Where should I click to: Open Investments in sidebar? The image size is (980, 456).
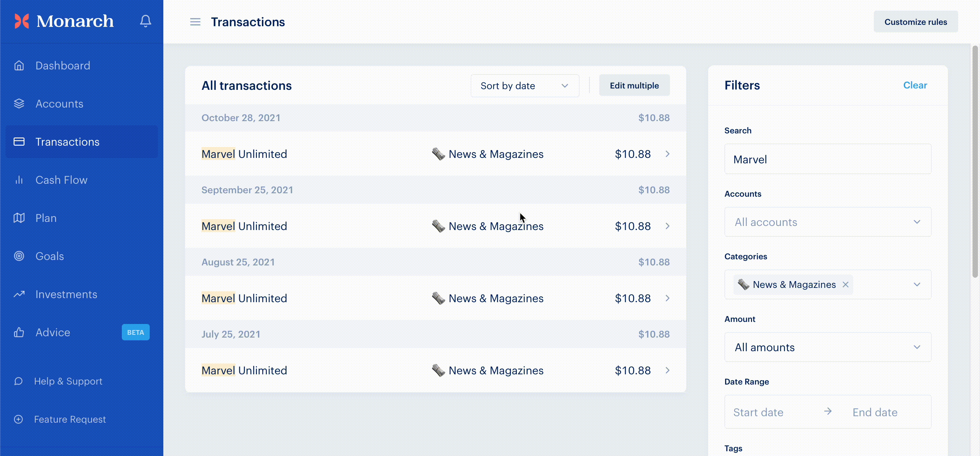point(66,294)
